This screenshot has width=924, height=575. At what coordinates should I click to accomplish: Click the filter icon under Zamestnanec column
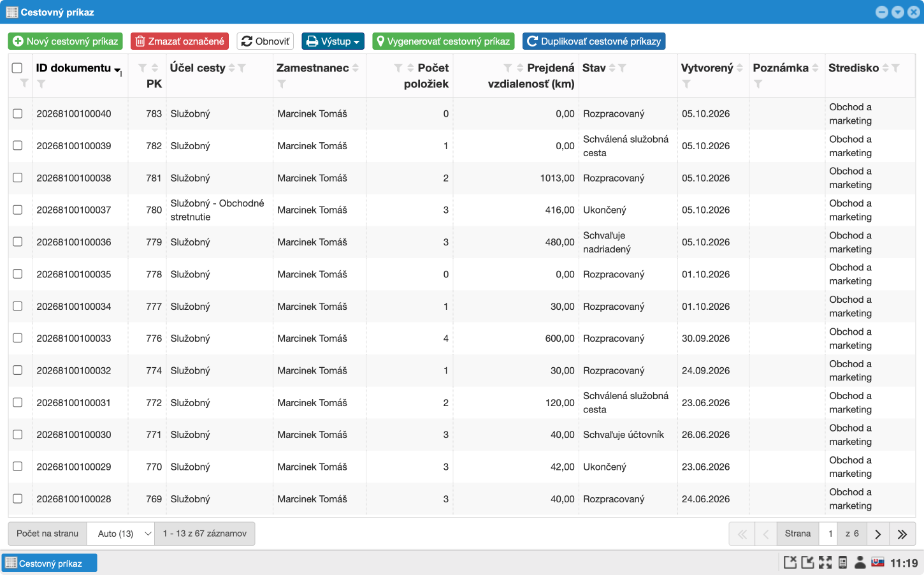click(x=282, y=84)
